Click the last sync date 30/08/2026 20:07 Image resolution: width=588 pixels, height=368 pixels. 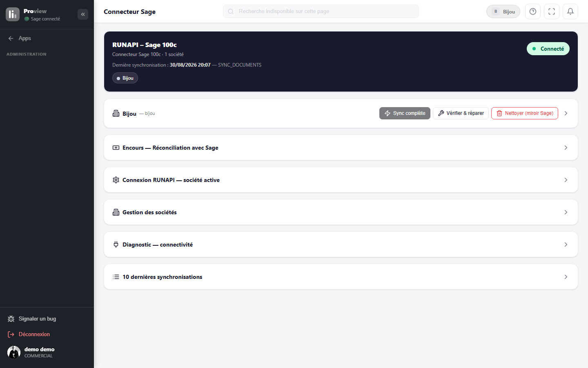(190, 65)
